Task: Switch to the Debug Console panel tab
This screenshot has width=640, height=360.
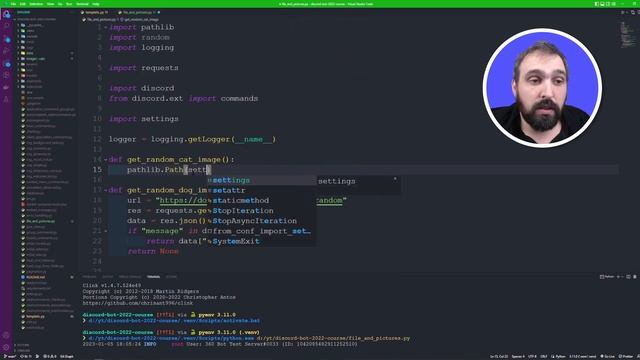Action: tap(130, 277)
